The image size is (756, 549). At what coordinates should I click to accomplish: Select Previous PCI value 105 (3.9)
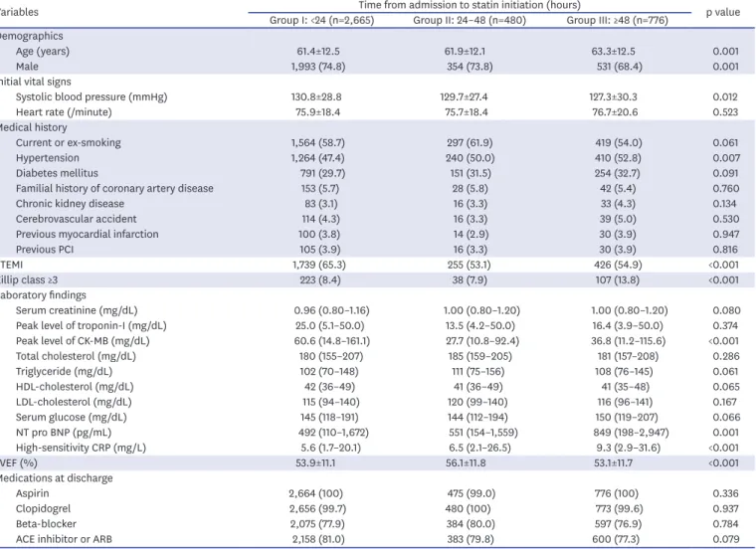click(x=319, y=250)
